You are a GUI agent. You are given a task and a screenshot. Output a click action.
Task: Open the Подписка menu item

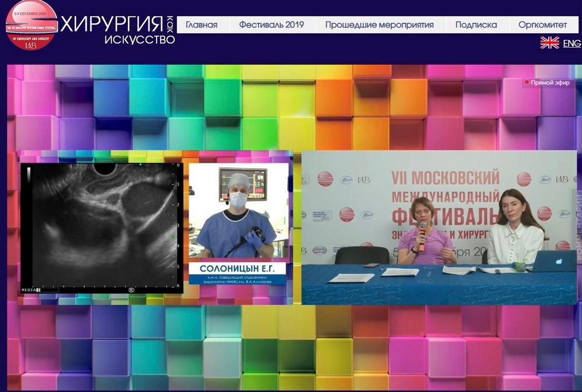point(476,25)
